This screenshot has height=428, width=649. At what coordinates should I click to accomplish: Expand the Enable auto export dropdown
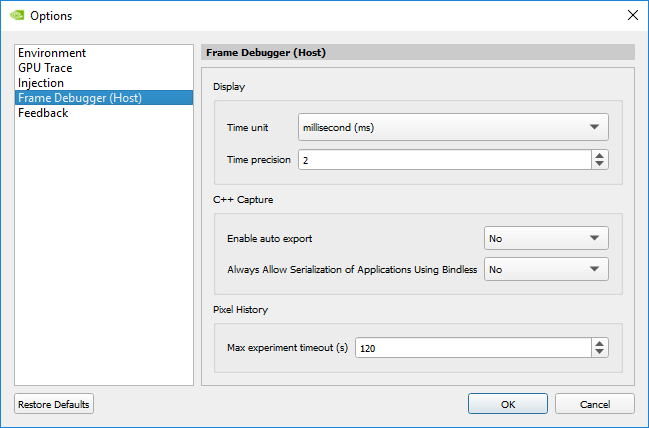point(546,238)
